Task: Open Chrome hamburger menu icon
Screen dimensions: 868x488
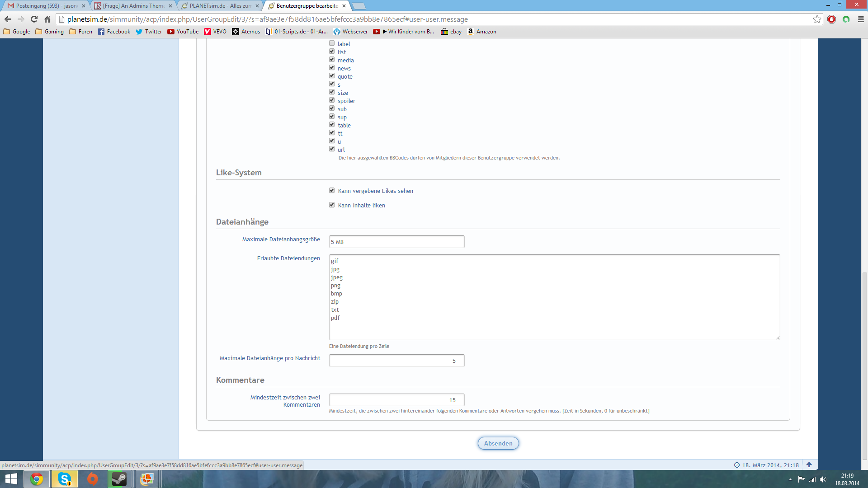Action: pos(861,19)
